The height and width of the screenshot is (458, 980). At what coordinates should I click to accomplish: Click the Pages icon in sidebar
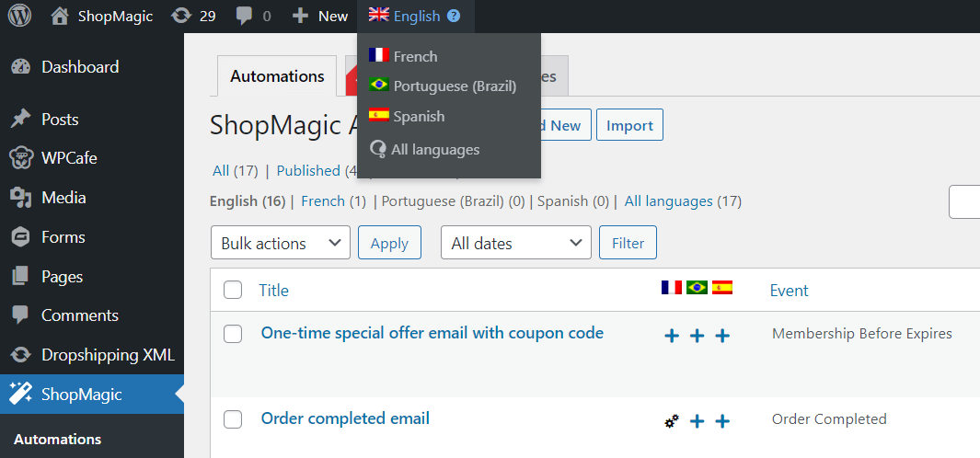[20, 276]
